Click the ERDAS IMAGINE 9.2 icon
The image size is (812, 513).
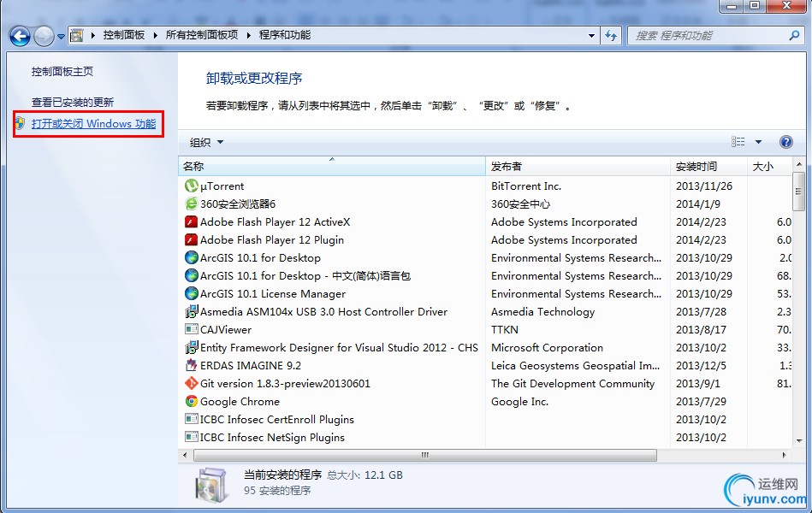pyautogui.click(x=192, y=365)
